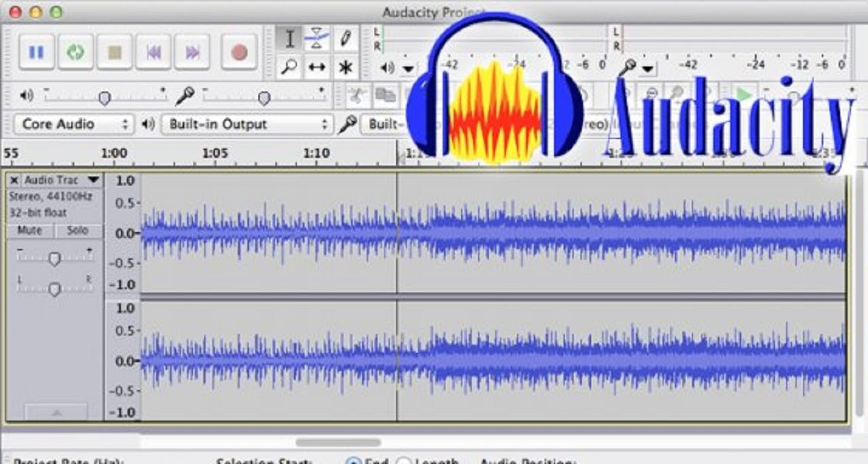Click the Copy clipboard icon
The width and height of the screenshot is (868, 464).
[386, 96]
